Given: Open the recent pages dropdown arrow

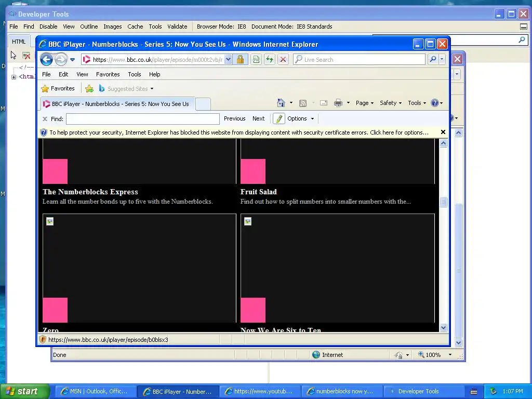Looking at the screenshot, I should pyautogui.click(x=73, y=60).
